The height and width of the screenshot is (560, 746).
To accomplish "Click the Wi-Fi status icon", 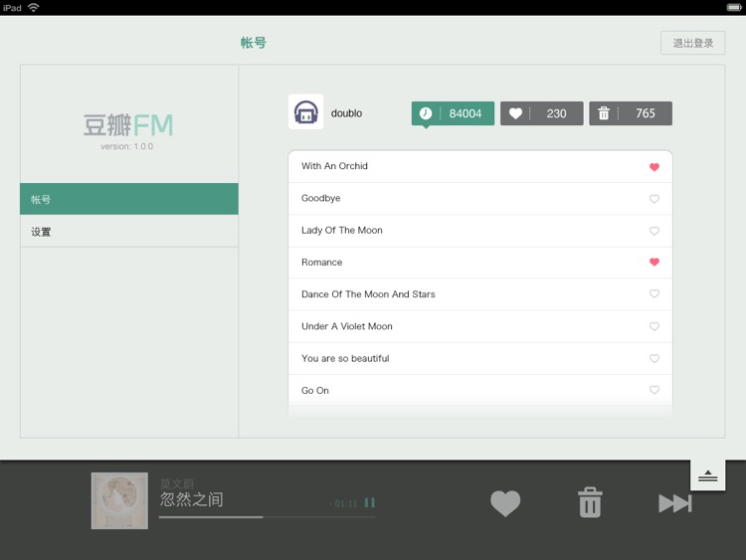I will 33,7.
